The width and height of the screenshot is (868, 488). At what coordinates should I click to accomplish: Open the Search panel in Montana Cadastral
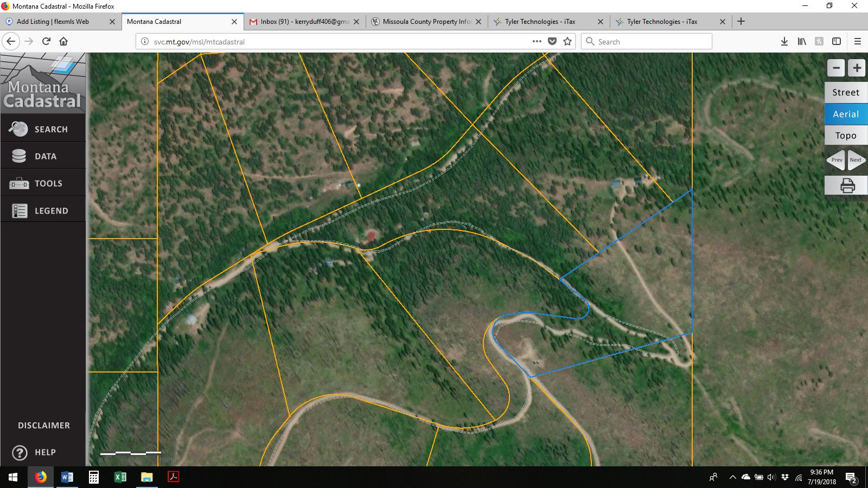pyautogui.click(x=43, y=129)
